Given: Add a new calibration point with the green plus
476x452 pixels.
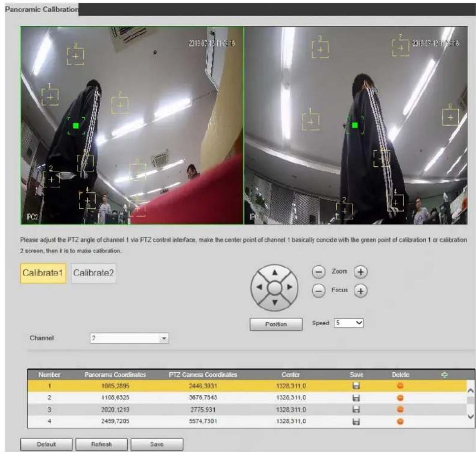Looking at the screenshot, I should pos(444,375).
